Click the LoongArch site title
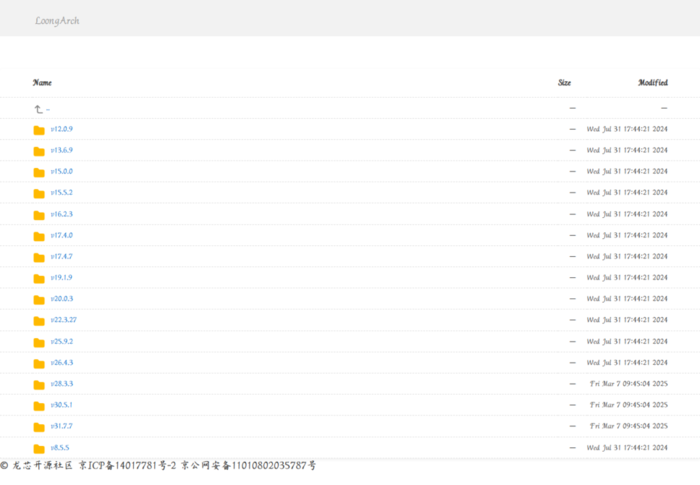 point(57,21)
